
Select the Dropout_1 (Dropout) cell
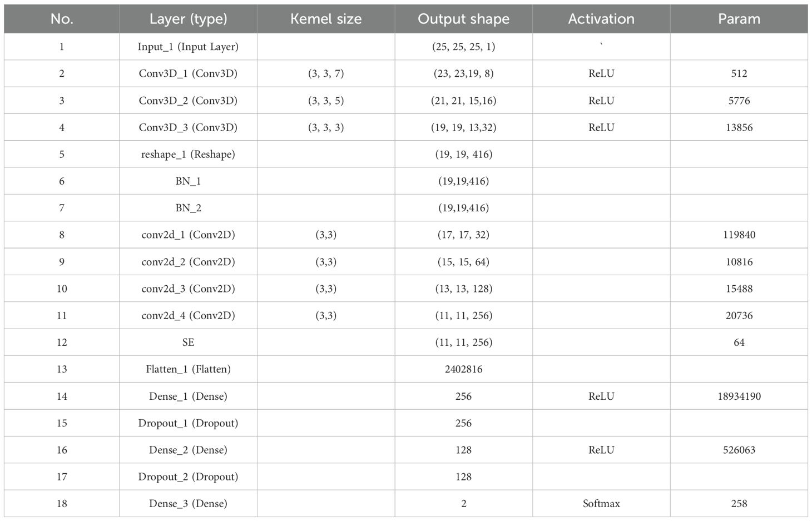[188, 423]
